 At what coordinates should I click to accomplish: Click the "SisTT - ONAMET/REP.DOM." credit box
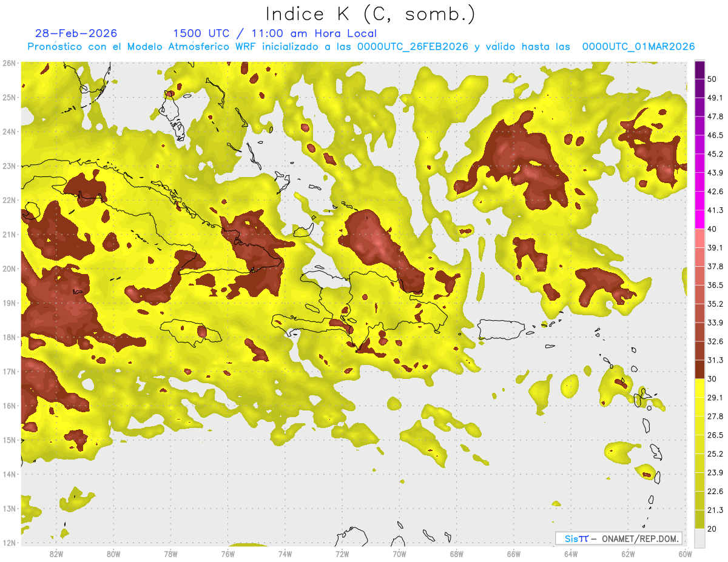[x=618, y=538]
